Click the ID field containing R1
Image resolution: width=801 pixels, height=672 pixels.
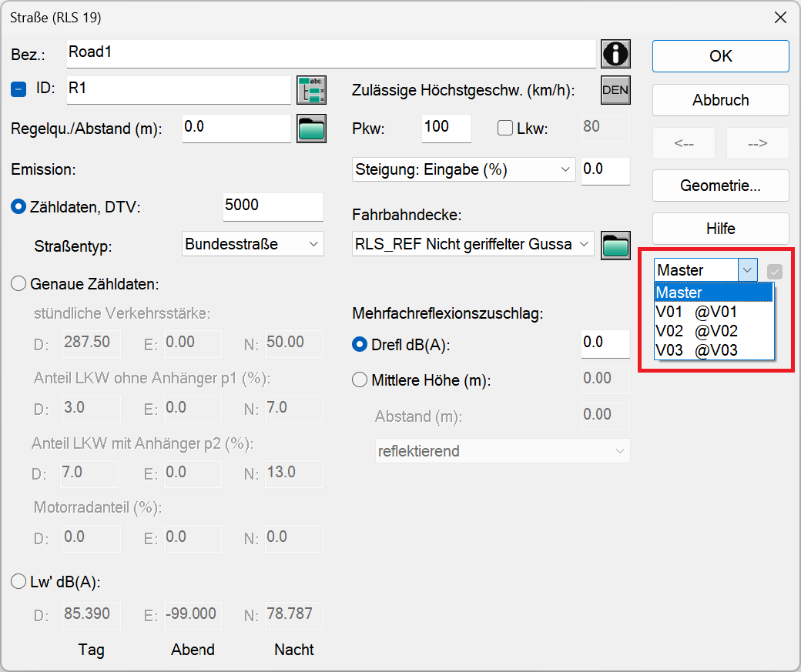[x=179, y=90]
